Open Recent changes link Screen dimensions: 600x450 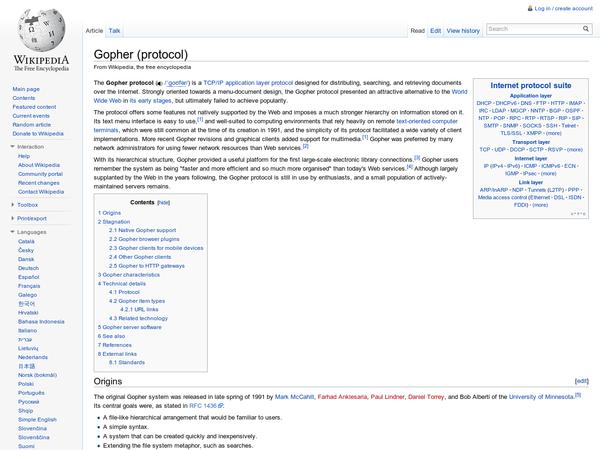point(41,183)
